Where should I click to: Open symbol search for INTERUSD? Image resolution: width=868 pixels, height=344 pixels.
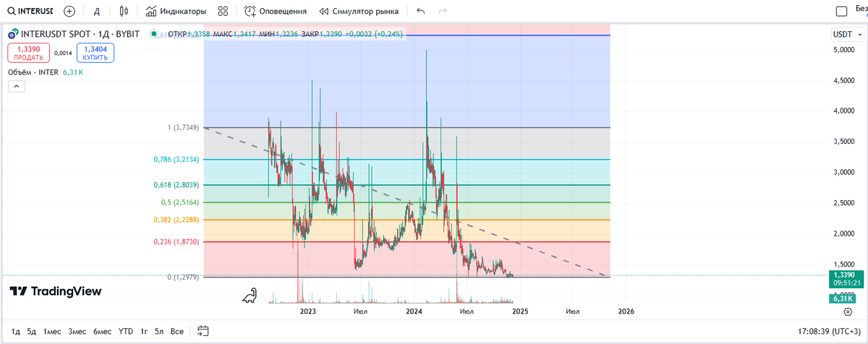pos(29,12)
